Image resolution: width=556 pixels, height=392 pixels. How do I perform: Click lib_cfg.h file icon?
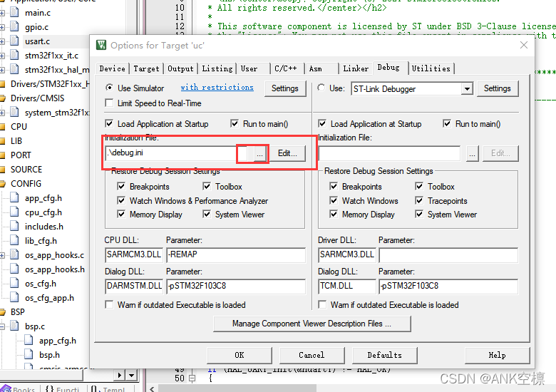click(14, 241)
